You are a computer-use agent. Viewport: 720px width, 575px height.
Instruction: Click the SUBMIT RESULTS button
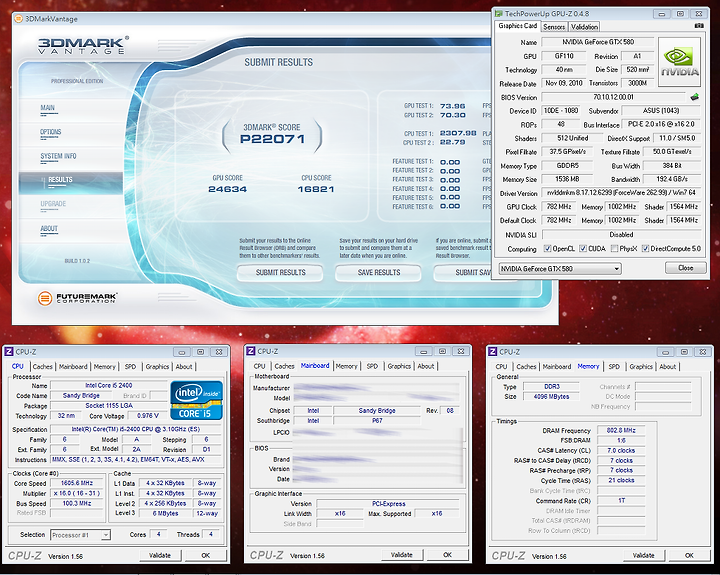click(x=280, y=272)
